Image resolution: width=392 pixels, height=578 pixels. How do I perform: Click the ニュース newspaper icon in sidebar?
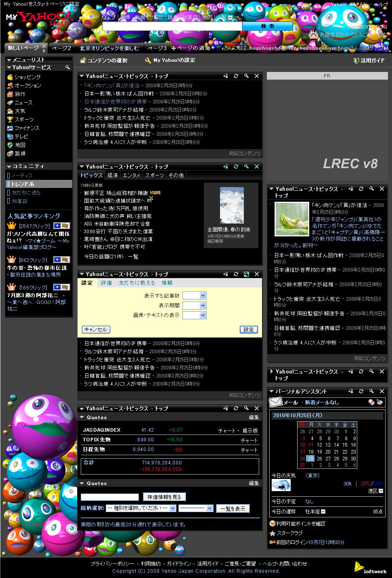click(10, 102)
